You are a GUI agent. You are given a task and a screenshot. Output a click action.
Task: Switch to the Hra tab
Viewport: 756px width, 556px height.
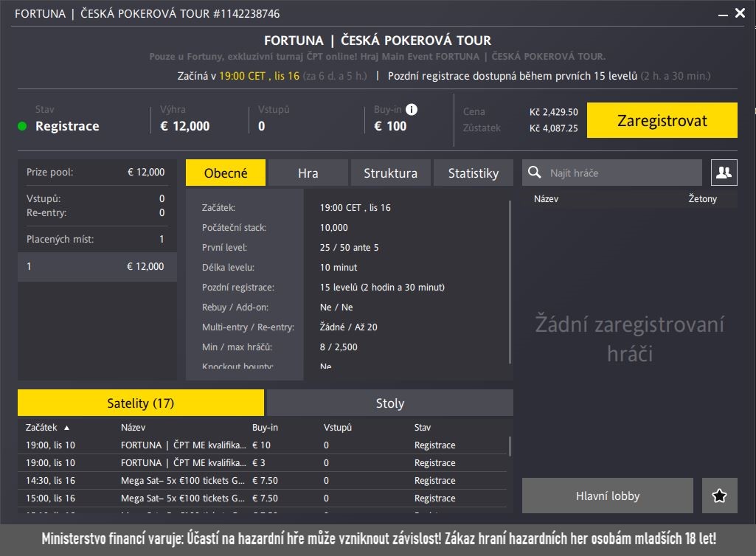308,173
